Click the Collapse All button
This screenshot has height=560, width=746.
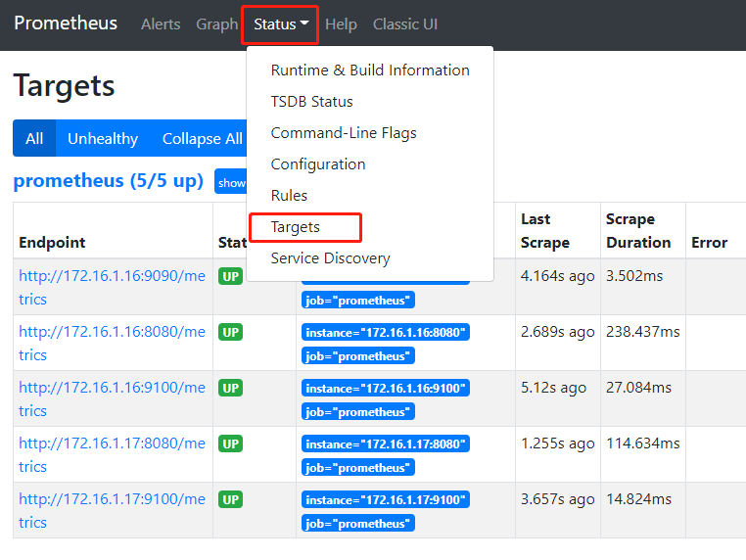(x=202, y=138)
